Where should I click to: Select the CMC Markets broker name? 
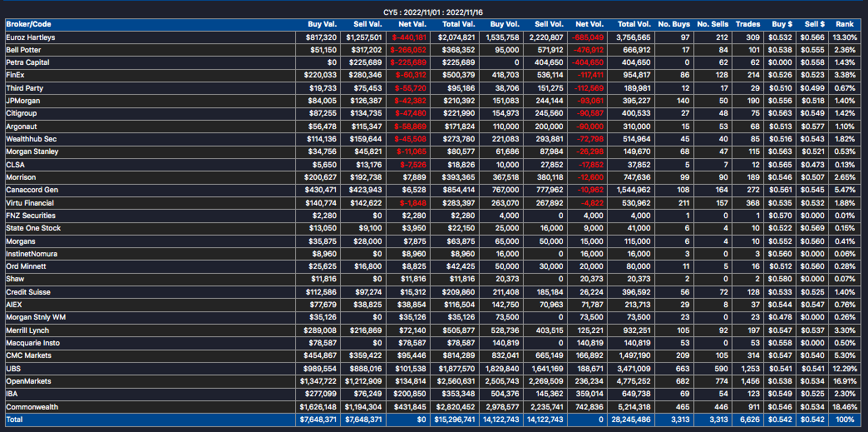[x=29, y=355]
